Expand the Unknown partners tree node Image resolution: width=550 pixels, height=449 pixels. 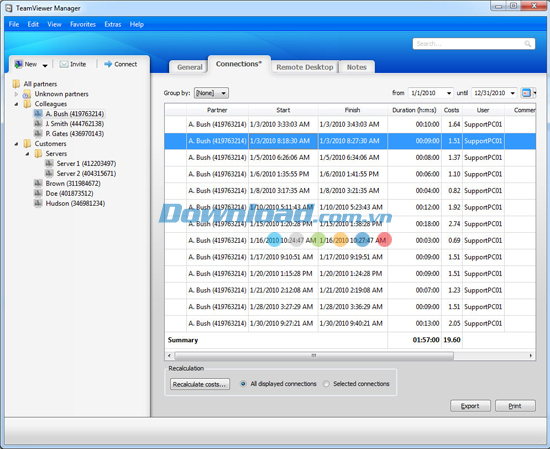point(16,94)
